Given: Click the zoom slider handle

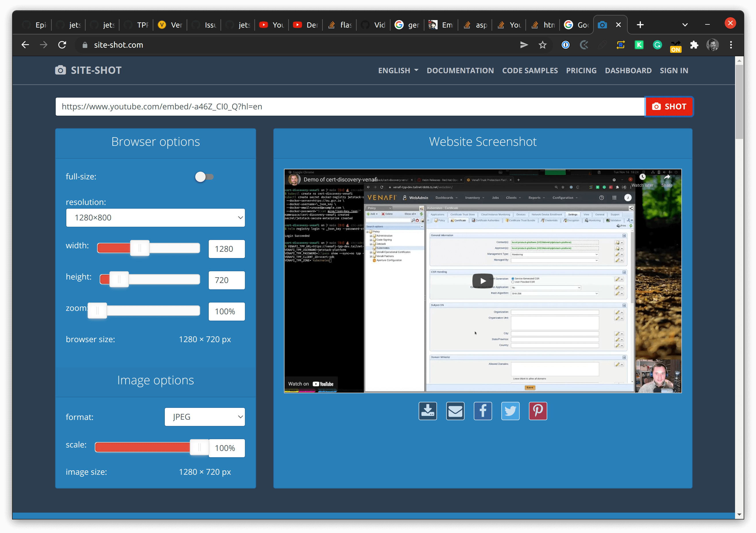Looking at the screenshot, I should click(97, 310).
